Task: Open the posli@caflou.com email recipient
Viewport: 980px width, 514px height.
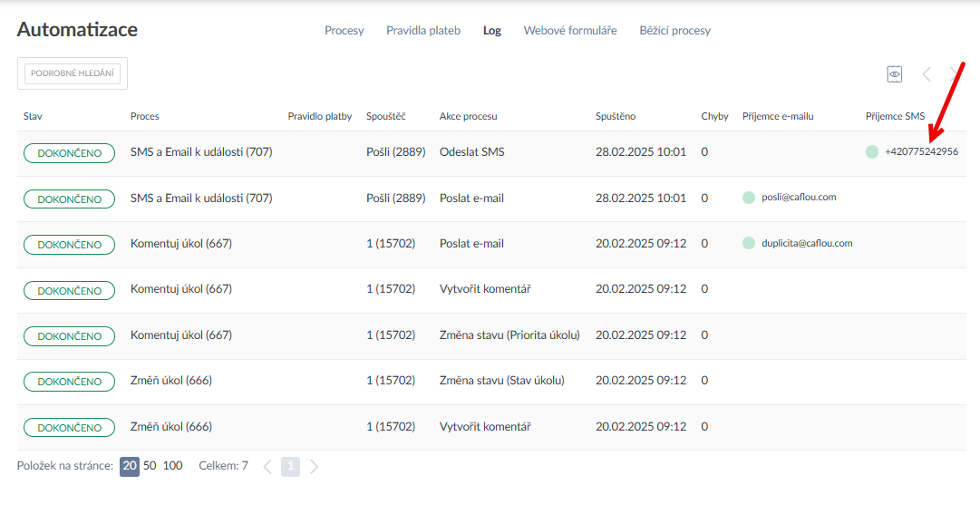Action: click(x=799, y=198)
